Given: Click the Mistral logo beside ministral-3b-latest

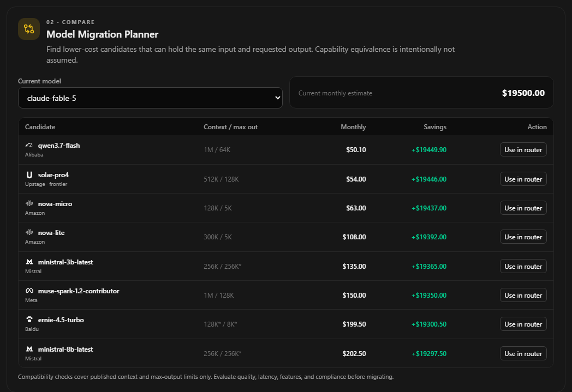Looking at the screenshot, I should coord(29,262).
